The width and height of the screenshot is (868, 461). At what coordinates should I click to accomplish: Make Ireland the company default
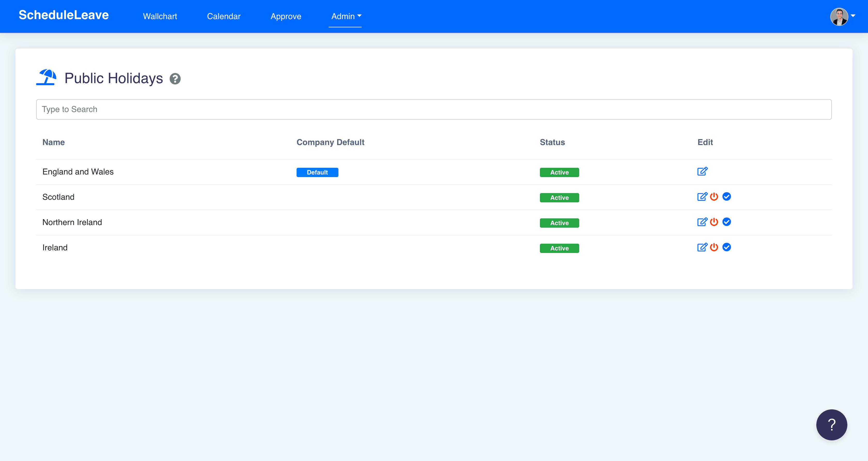(x=726, y=247)
